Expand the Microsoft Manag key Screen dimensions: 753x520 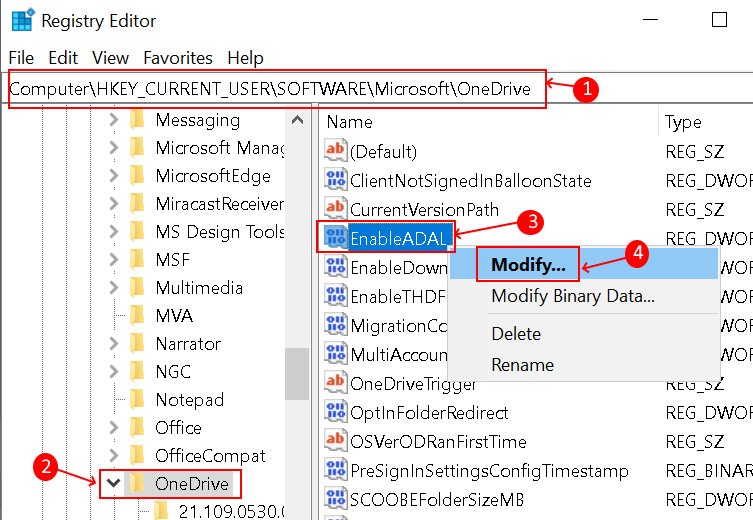113,147
